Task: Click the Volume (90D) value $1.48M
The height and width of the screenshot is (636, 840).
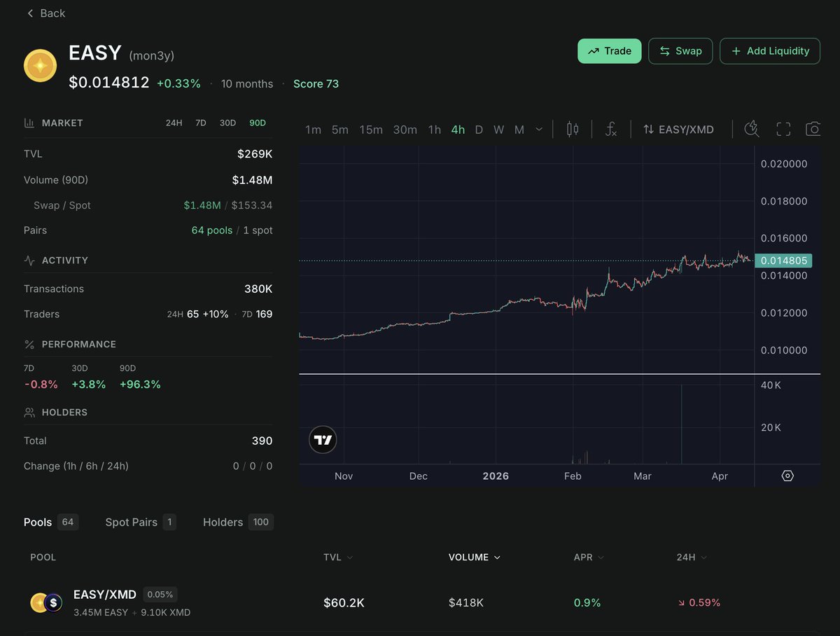Action: [252, 180]
